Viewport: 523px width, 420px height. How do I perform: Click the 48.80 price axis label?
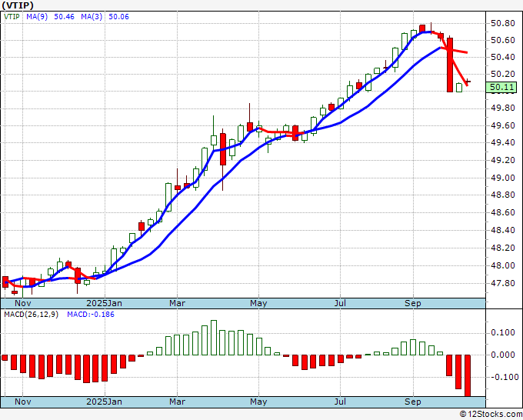(503, 195)
